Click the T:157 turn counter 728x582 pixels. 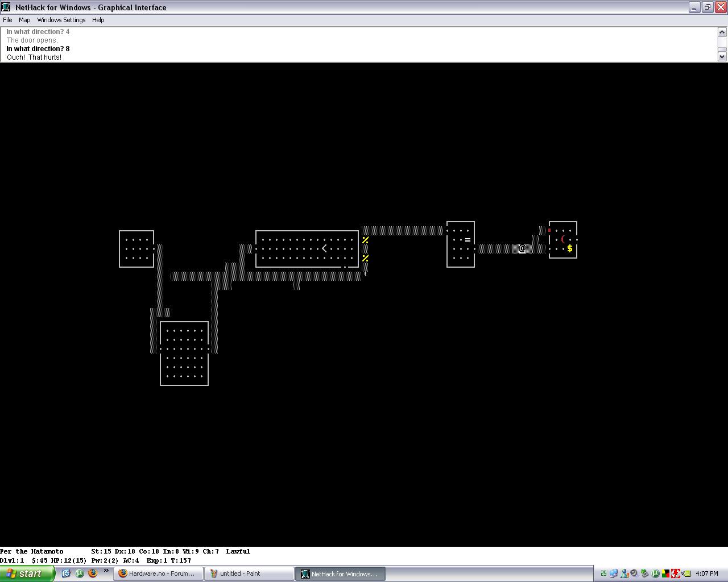click(181, 560)
